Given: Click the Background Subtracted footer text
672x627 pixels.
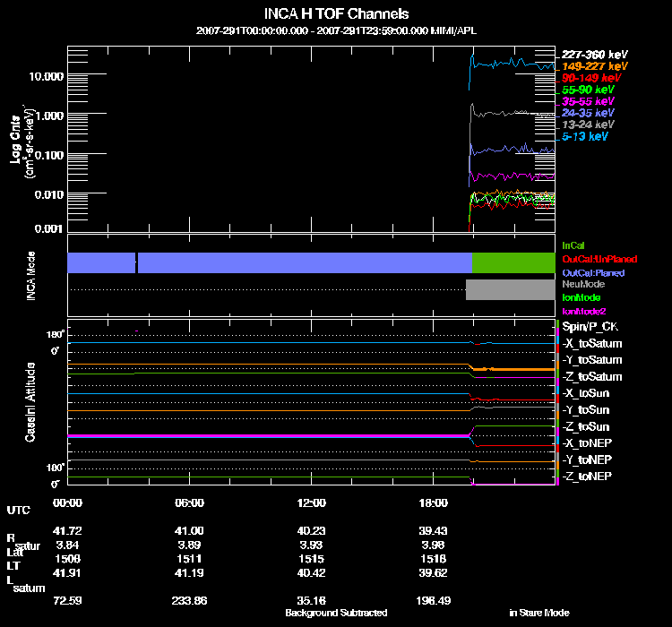Looking at the screenshot, I should (336, 613).
